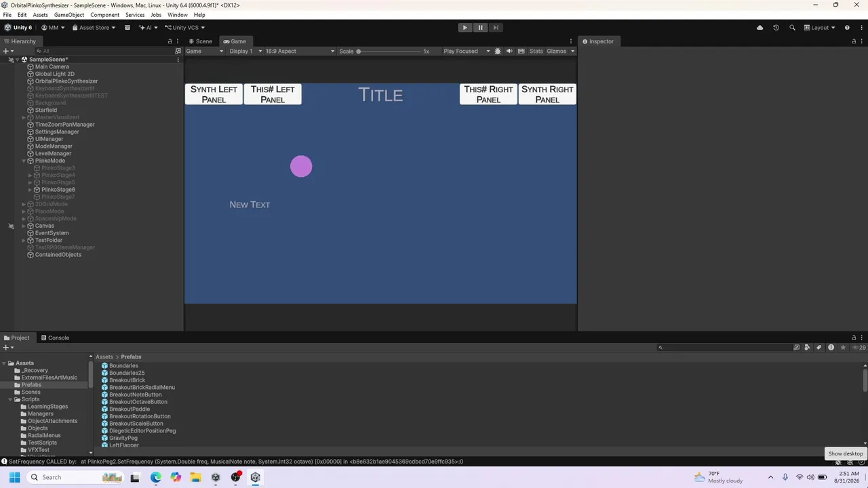The image size is (868, 488).
Task: Click the Hierarchy search field
Action: (104, 52)
